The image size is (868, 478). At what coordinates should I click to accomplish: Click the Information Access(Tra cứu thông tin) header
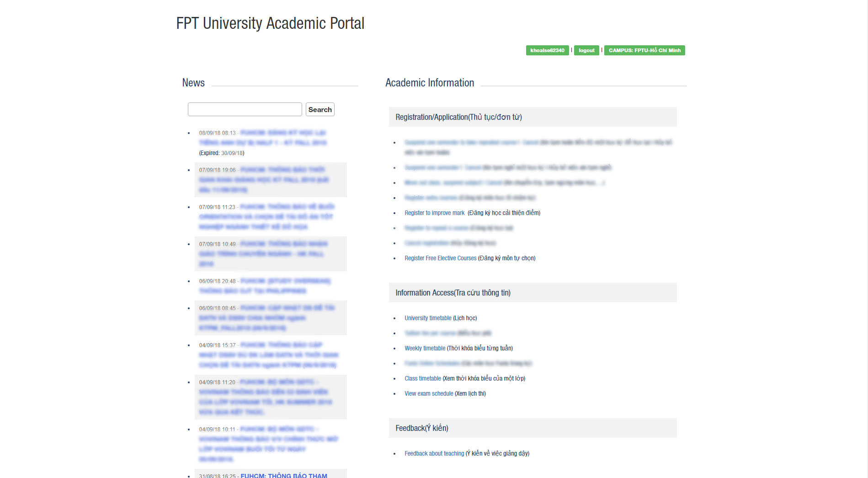click(533, 293)
